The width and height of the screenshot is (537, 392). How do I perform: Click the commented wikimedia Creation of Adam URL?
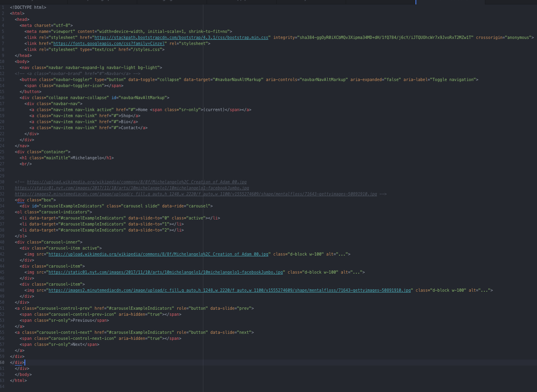pyautogui.click(x=137, y=182)
